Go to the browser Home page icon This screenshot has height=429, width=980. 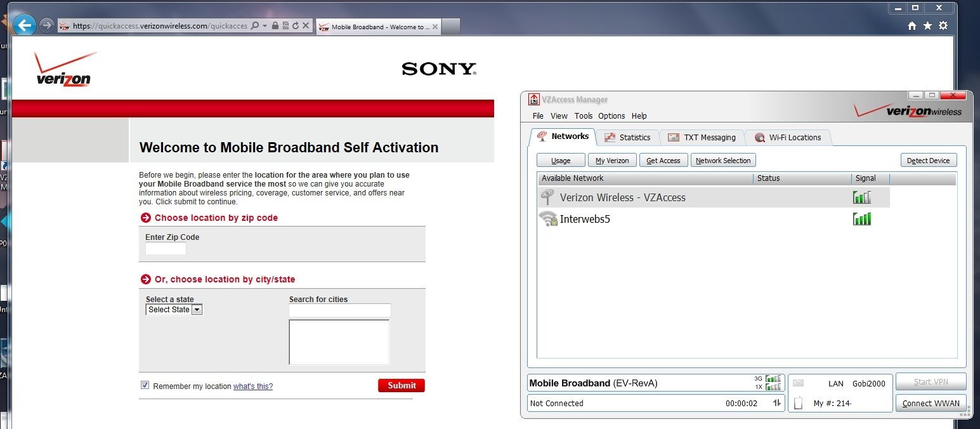[x=912, y=26]
